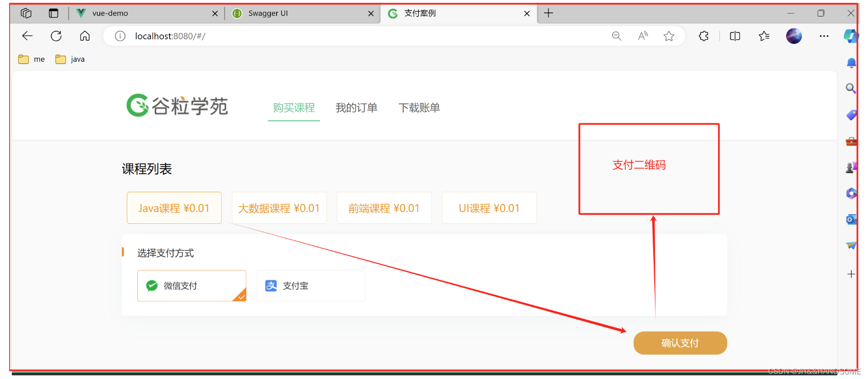Click the 课程列表 heading
Viewport: 868px width, 379px height.
point(147,169)
